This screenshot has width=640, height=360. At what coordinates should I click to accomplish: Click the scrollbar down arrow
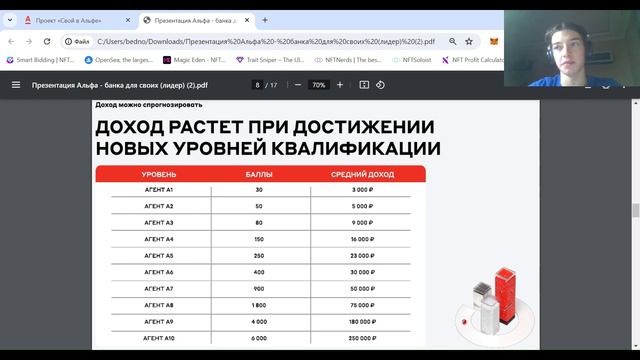tap(636, 346)
